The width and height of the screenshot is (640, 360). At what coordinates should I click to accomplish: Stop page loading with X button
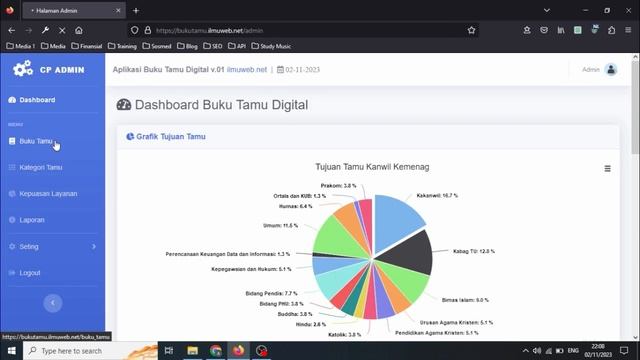click(62, 30)
